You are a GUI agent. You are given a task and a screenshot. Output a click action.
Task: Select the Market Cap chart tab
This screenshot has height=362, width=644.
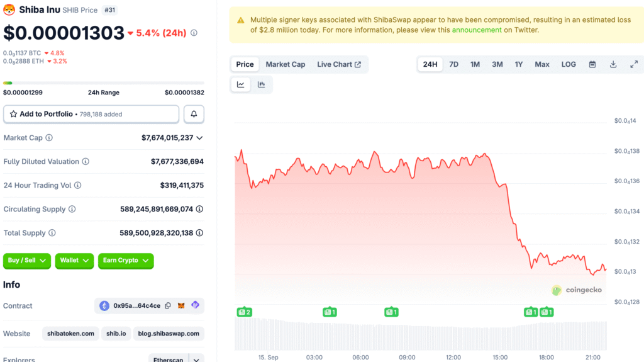coord(286,65)
